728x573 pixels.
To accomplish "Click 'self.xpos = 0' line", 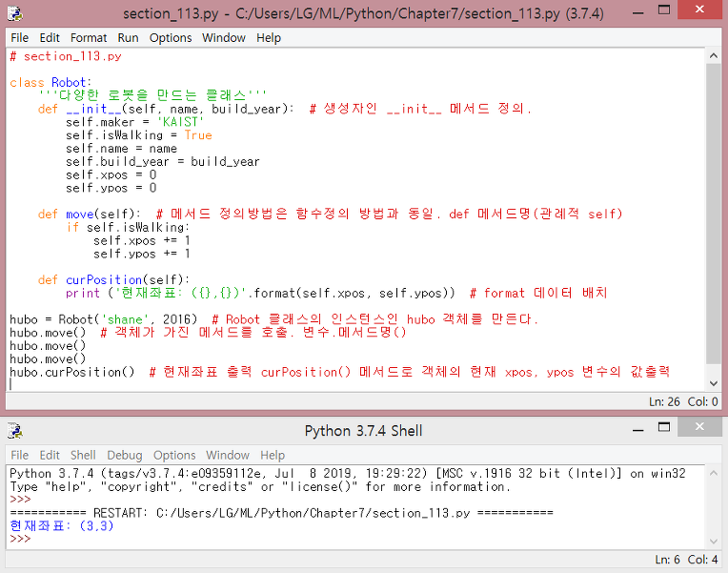I will pos(111,174).
